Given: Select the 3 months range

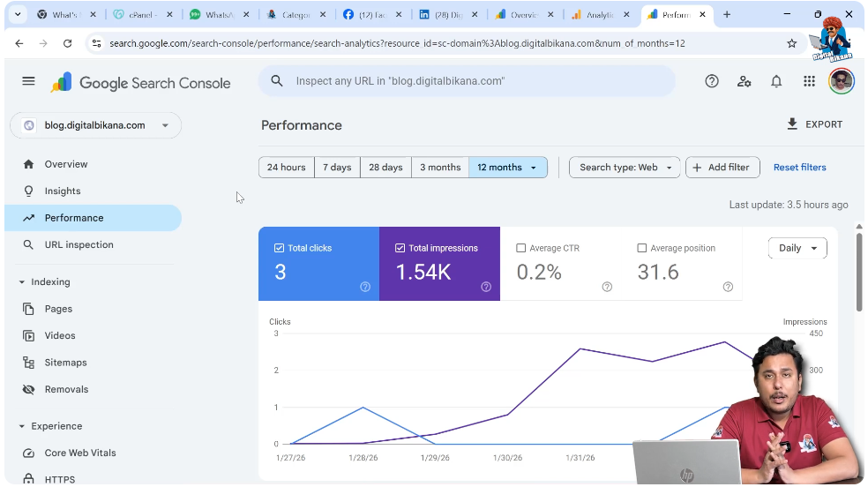Looking at the screenshot, I should pos(440,167).
